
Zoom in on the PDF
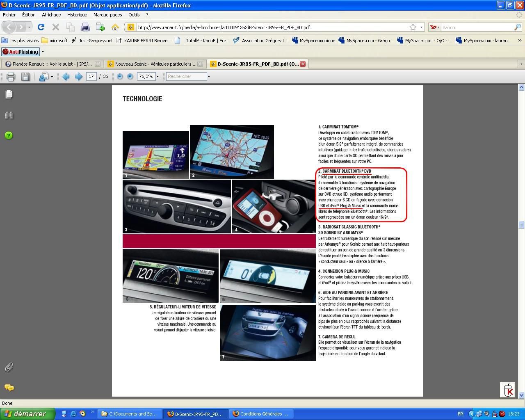[x=130, y=76]
